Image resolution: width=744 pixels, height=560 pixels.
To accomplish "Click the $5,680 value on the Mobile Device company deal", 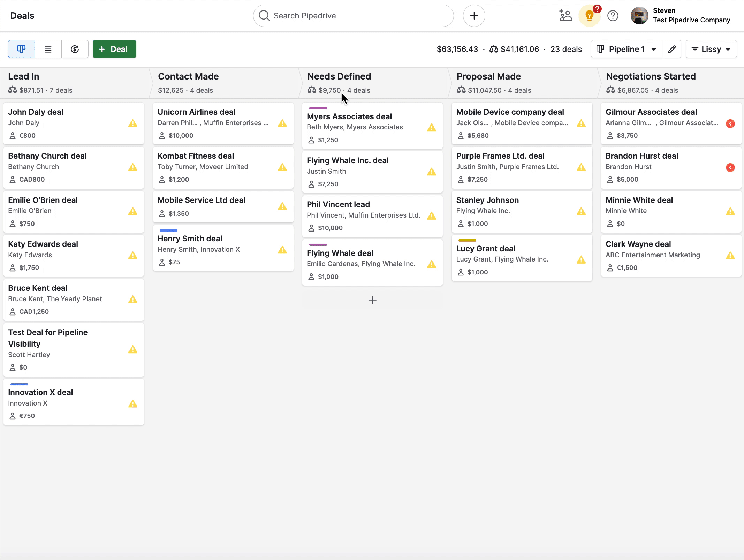I will pyautogui.click(x=478, y=135).
